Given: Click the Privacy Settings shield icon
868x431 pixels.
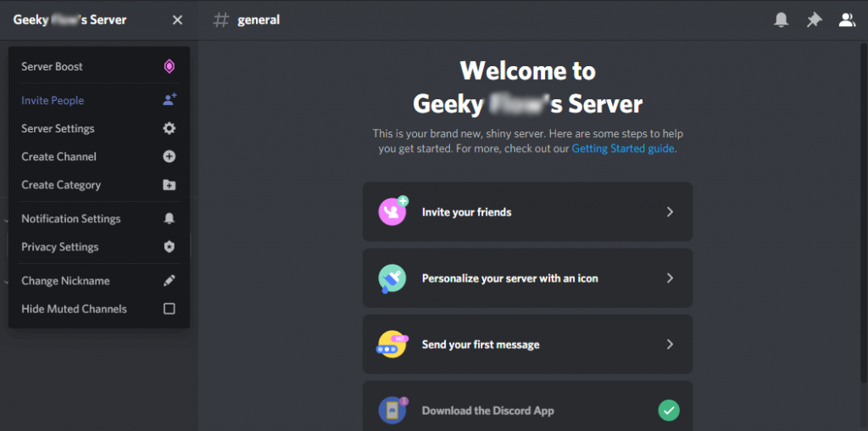Looking at the screenshot, I should coord(170,247).
